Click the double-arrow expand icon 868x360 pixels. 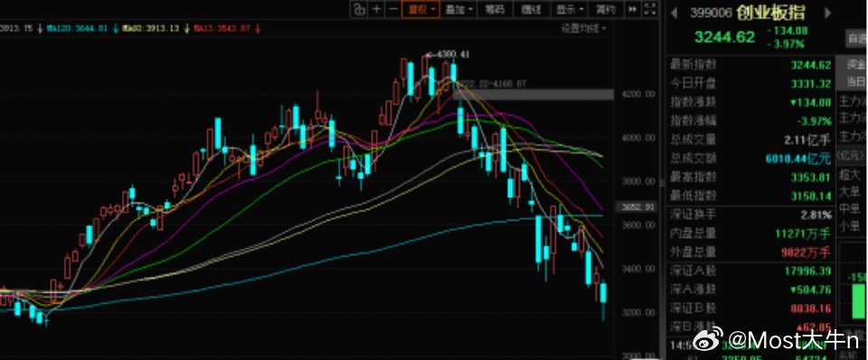coord(633,9)
